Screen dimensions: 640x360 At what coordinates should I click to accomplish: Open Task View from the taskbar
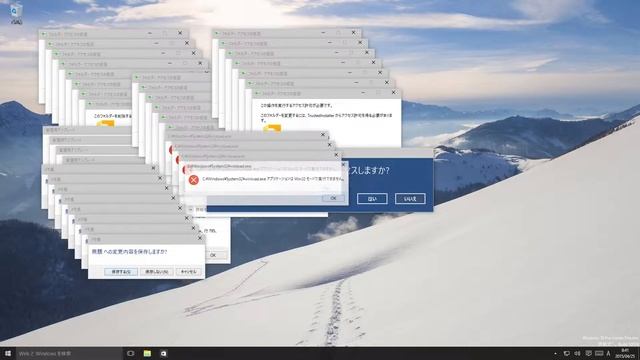(131, 353)
